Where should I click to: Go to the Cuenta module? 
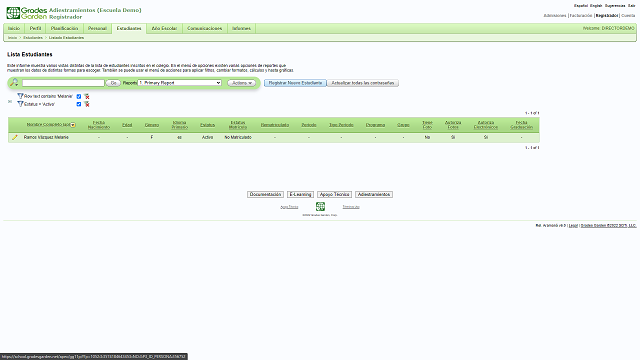click(x=628, y=16)
